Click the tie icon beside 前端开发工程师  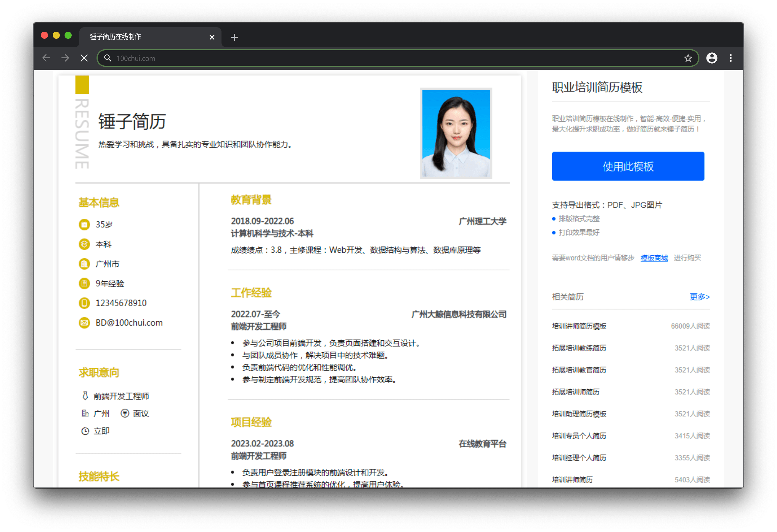click(x=85, y=396)
